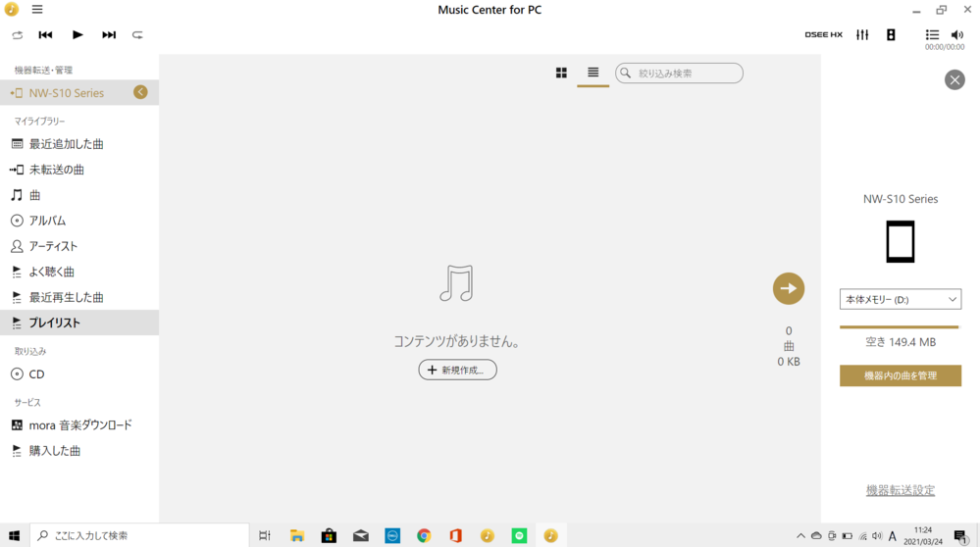This screenshot has height=547, width=980.
Task: Open the speaker output selection icon
Action: point(891,35)
